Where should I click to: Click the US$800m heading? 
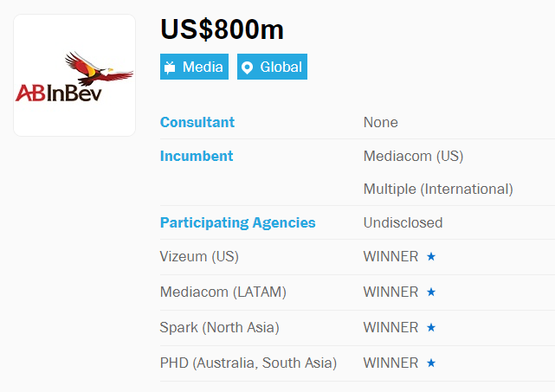pyautogui.click(x=222, y=29)
